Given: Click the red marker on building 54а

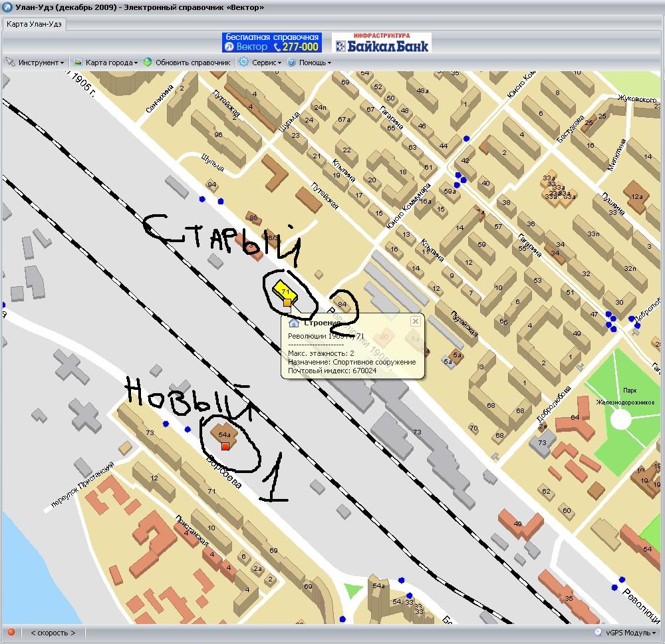Looking at the screenshot, I should click(x=225, y=446).
